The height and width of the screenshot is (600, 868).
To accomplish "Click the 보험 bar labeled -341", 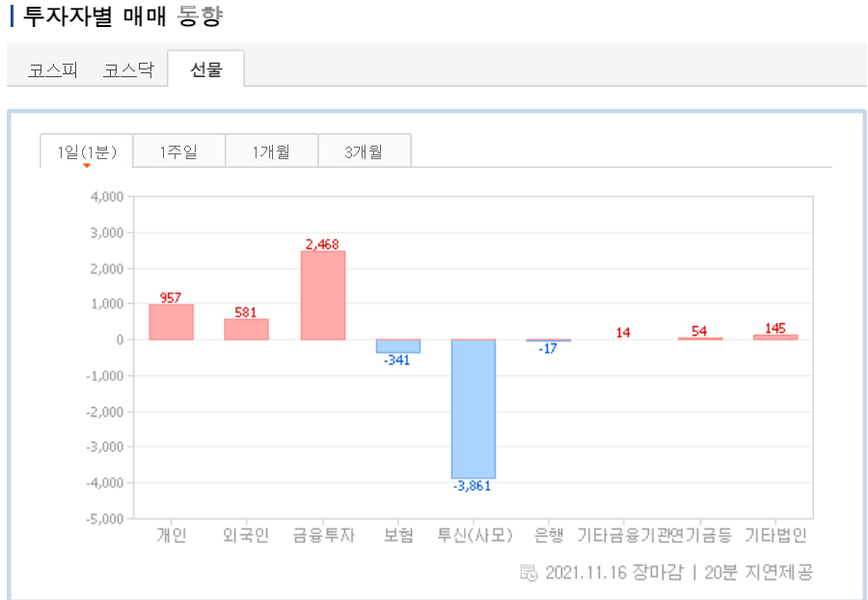I will coord(398,346).
